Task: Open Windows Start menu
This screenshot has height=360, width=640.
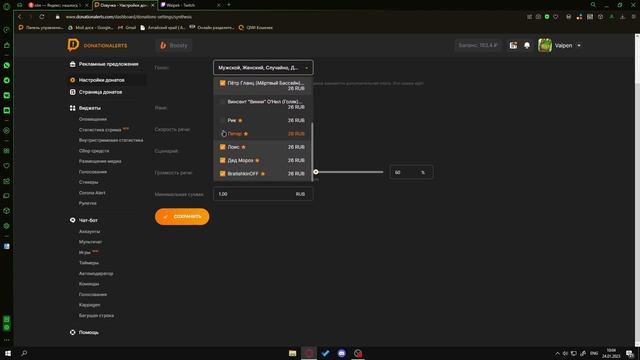Action: point(7,353)
